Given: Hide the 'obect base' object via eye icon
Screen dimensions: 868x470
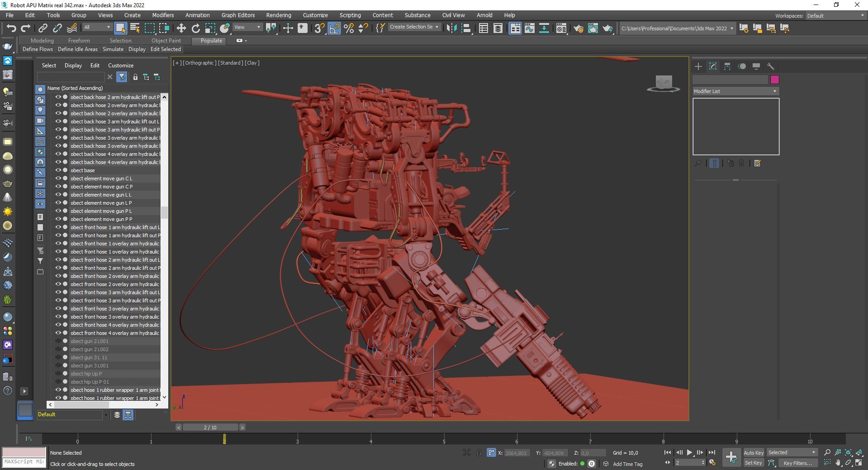Looking at the screenshot, I should point(58,170).
